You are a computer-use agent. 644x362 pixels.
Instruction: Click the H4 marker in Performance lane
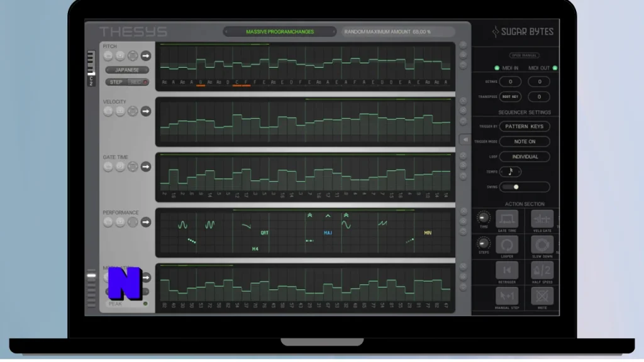click(255, 249)
